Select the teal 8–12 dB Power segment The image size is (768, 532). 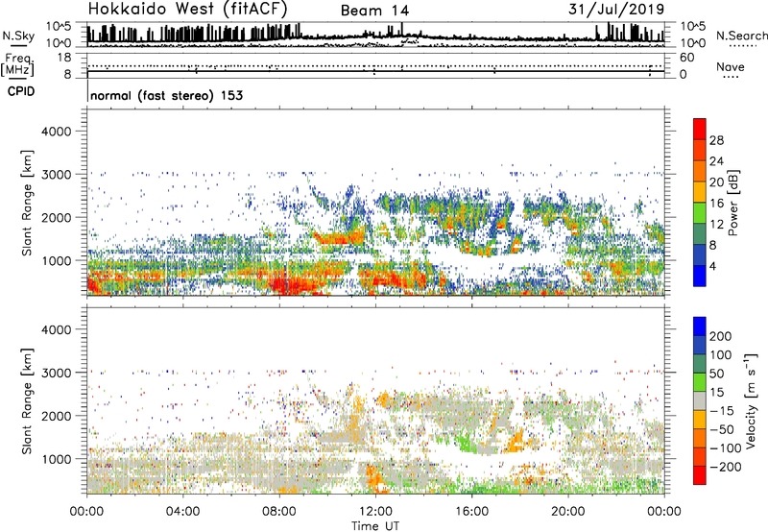pyautogui.click(x=700, y=233)
